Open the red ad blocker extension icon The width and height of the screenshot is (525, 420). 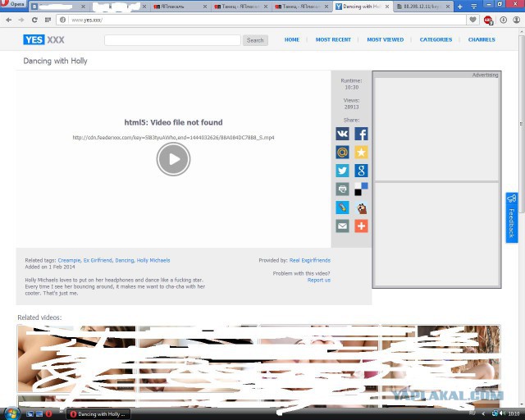point(488,20)
